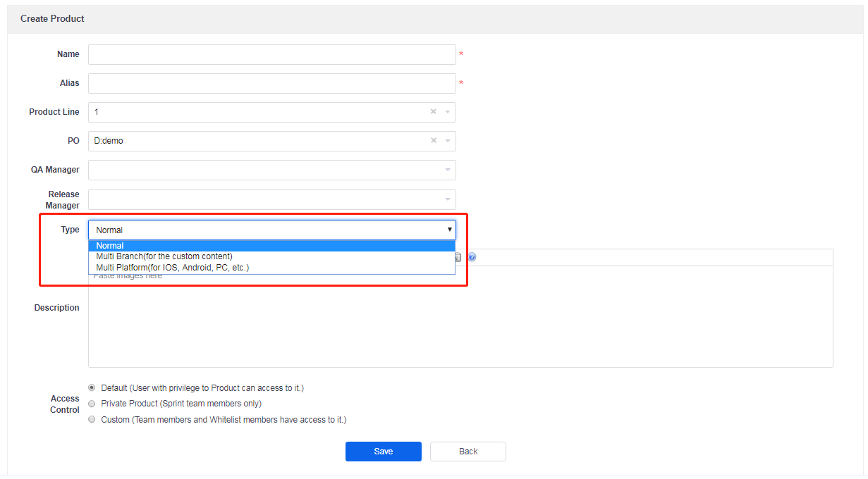The image size is (868, 479).
Task: Select Custom access control radio button
Action: pos(92,419)
